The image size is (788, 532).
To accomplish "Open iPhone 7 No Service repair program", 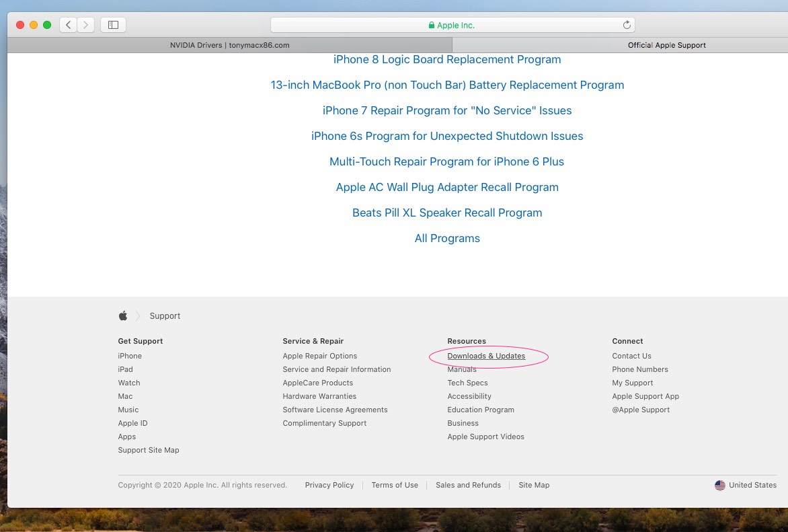I will click(446, 110).
